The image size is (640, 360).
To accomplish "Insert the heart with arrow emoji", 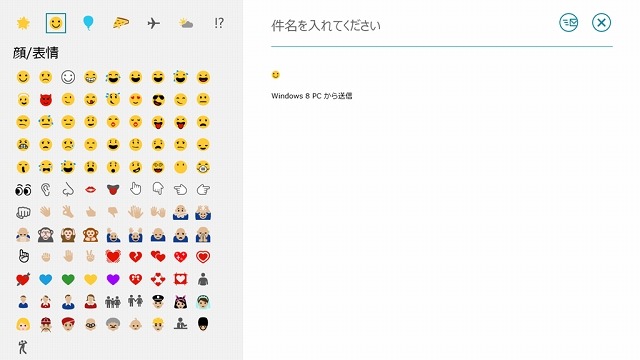I will tap(23, 279).
